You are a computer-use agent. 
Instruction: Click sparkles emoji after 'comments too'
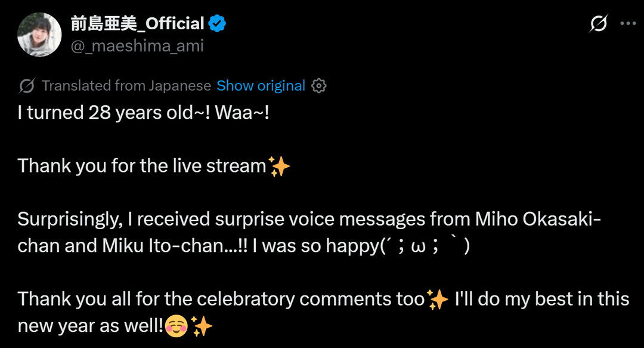tap(438, 300)
